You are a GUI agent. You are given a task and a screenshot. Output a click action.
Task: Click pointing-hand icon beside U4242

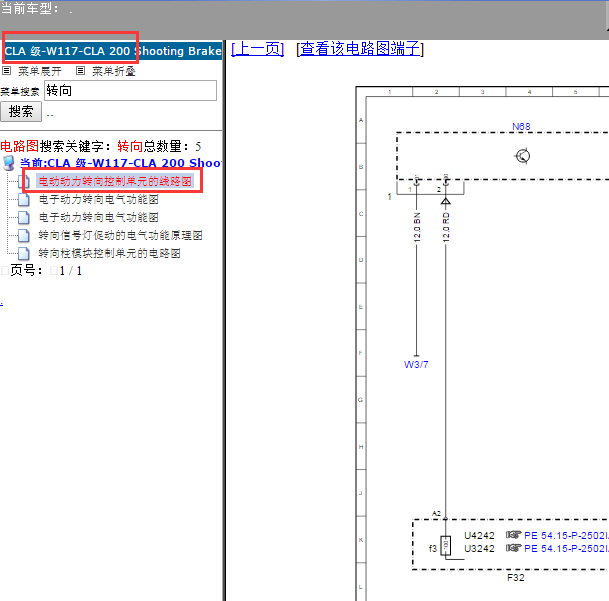pos(513,535)
